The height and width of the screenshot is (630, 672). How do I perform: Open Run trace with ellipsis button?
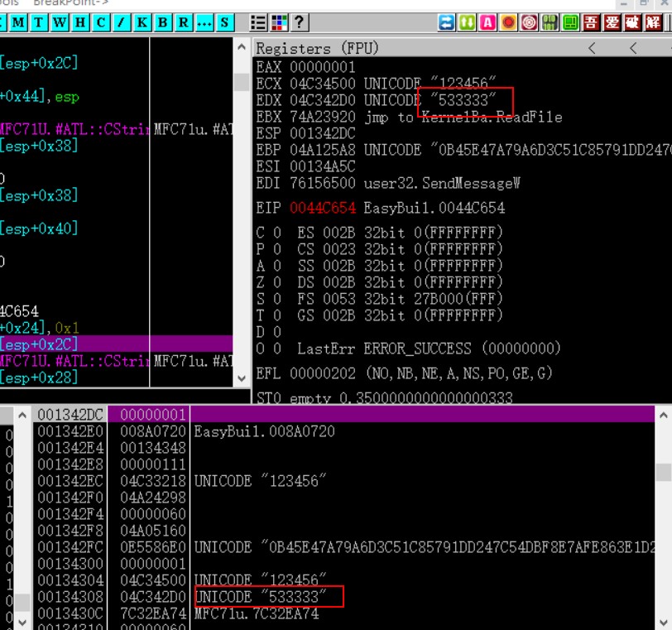point(204,22)
